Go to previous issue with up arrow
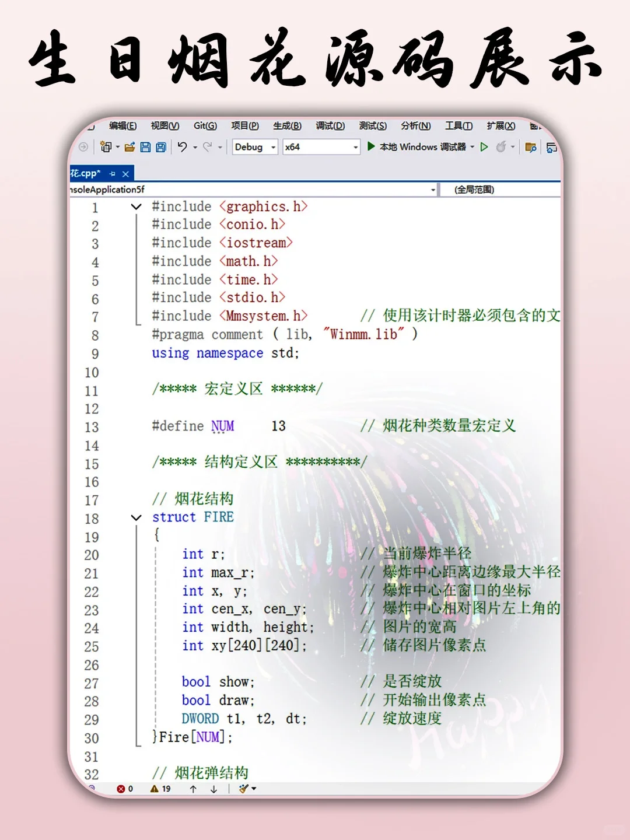Image resolution: width=630 pixels, height=840 pixels. [193, 789]
